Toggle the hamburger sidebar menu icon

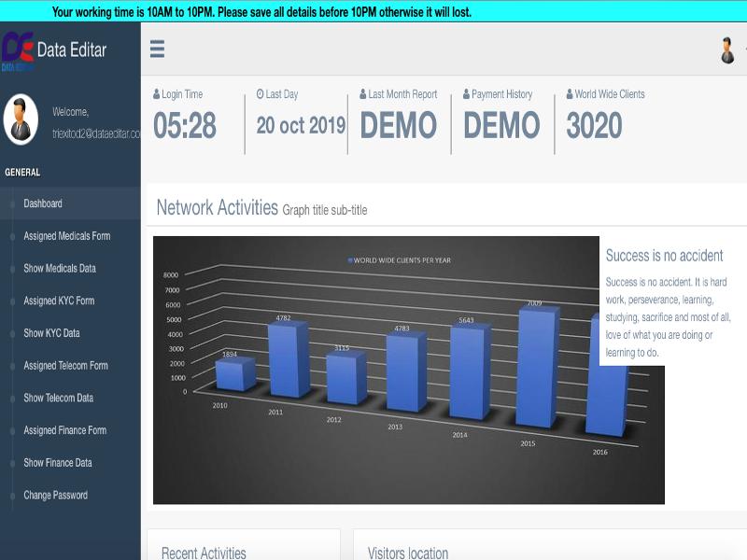pos(157,49)
